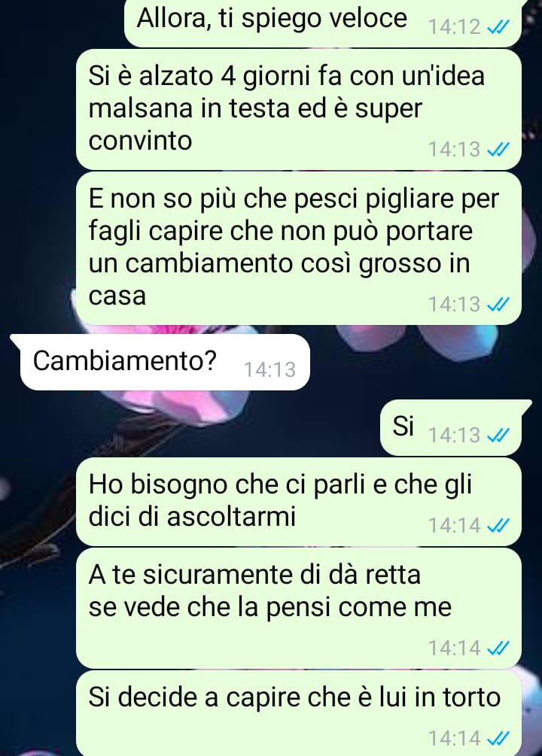Click the 14:13 time under 'convinto'
The width and height of the screenshot is (542, 756).
coord(455,150)
